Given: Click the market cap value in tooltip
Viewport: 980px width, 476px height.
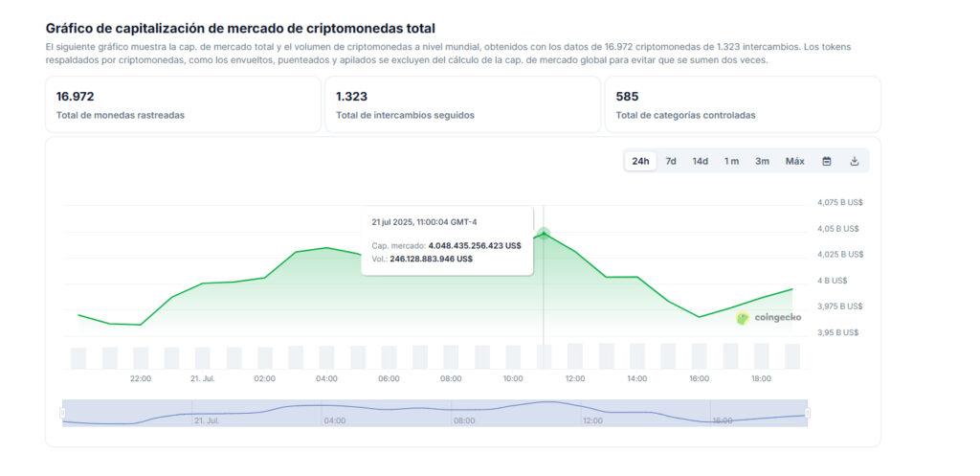Looking at the screenshot, I should [x=474, y=245].
